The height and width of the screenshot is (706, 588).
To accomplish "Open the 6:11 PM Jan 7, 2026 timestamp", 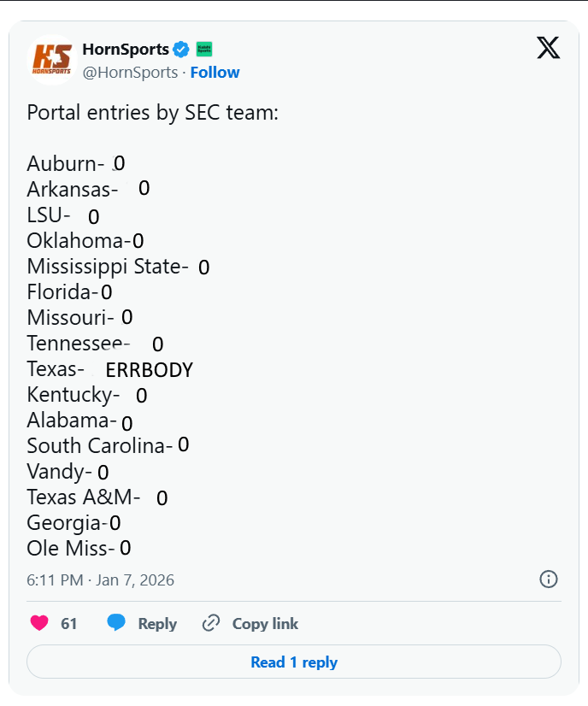I will click(101, 580).
